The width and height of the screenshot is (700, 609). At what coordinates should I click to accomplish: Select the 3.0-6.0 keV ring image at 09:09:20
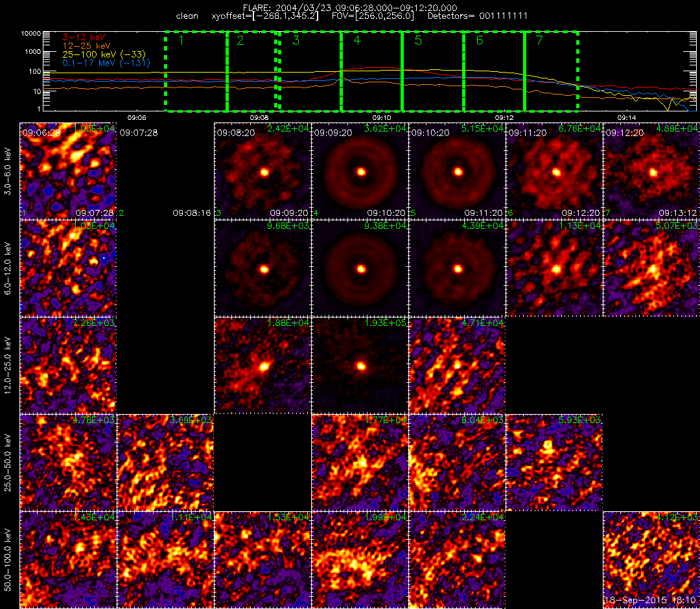(360, 171)
